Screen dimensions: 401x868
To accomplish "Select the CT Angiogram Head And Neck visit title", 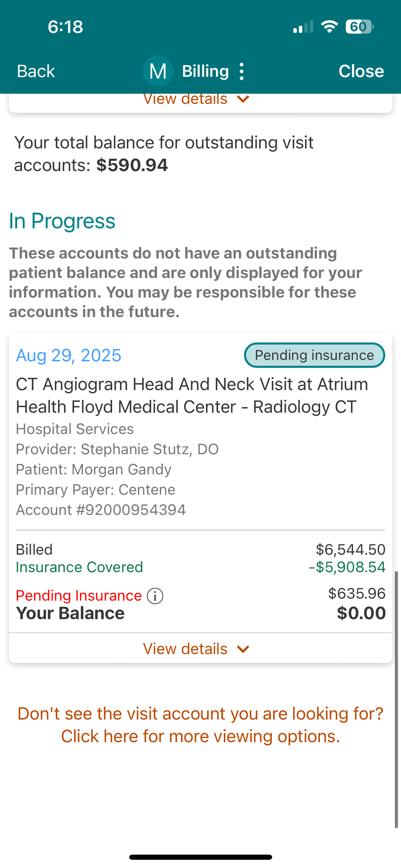I will (x=192, y=395).
